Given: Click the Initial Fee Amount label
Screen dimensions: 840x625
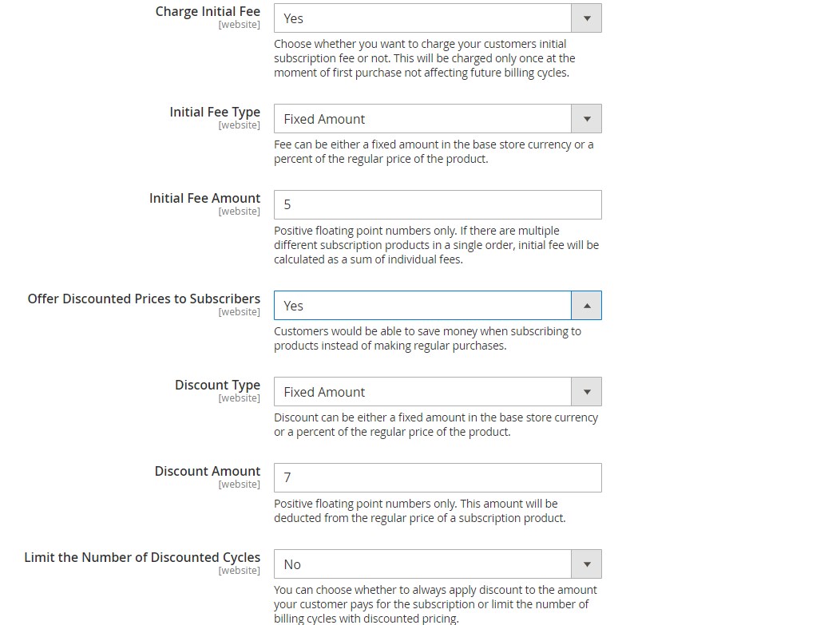Looking at the screenshot, I should [x=204, y=198].
